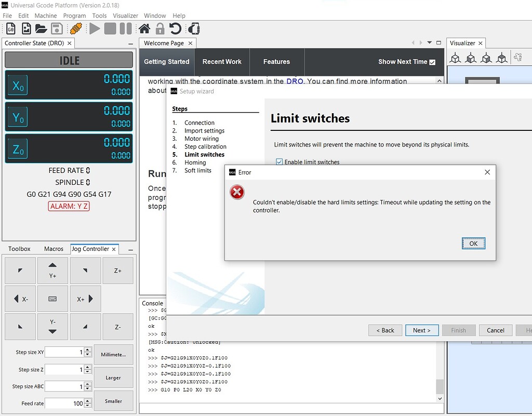
Task: Click < Back in the Setup wizard
Action: point(385,330)
